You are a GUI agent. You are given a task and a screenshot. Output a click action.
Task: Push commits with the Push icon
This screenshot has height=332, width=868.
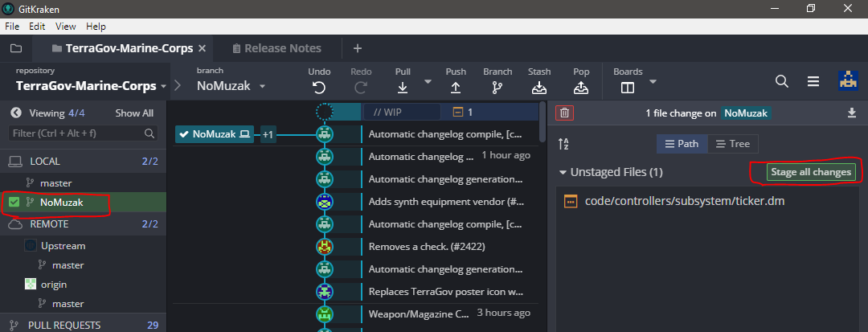(x=456, y=88)
